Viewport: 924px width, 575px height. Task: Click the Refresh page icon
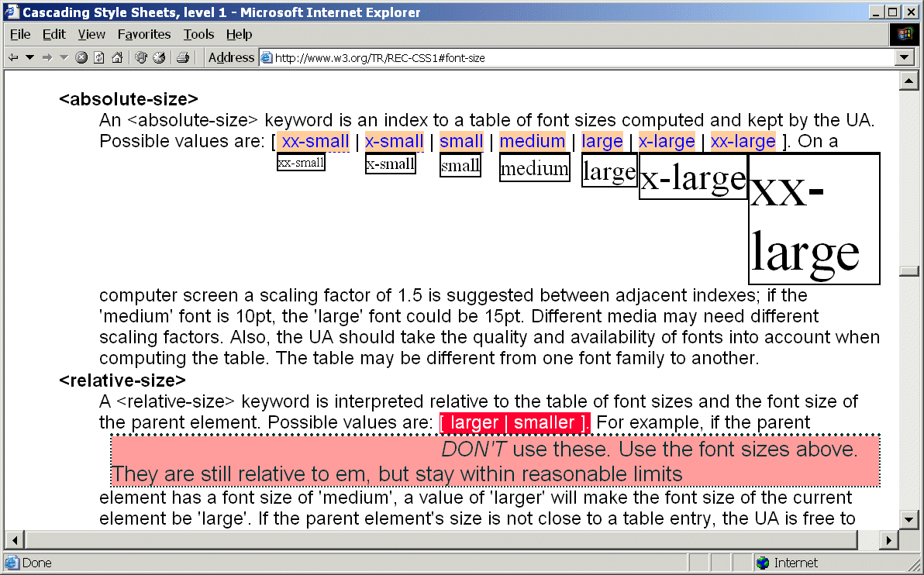tap(99, 57)
